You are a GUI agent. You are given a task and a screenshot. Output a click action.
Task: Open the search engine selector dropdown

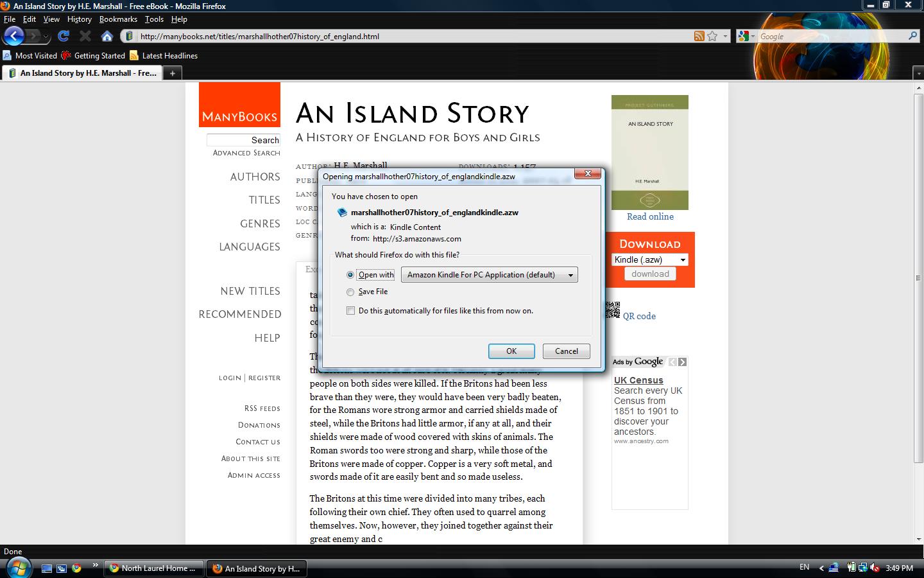[753, 36]
